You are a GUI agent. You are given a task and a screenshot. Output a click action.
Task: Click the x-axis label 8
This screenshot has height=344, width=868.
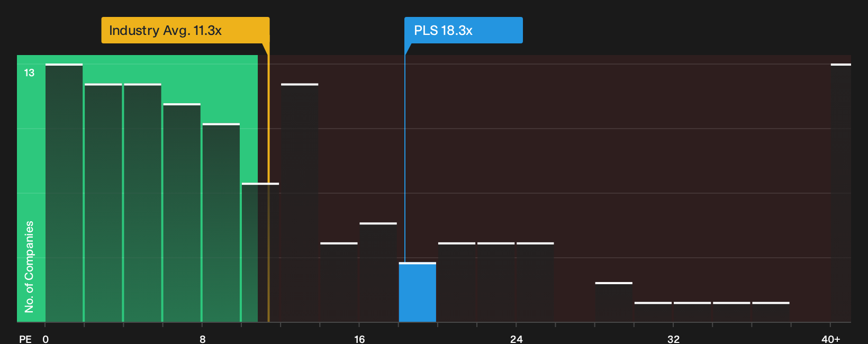[x=203, y=339]
